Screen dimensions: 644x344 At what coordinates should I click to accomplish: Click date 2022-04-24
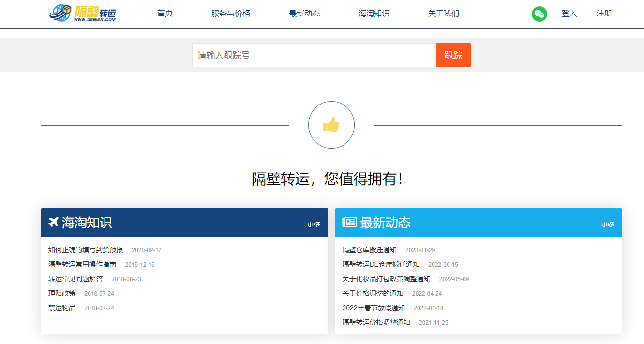point(427,294)
